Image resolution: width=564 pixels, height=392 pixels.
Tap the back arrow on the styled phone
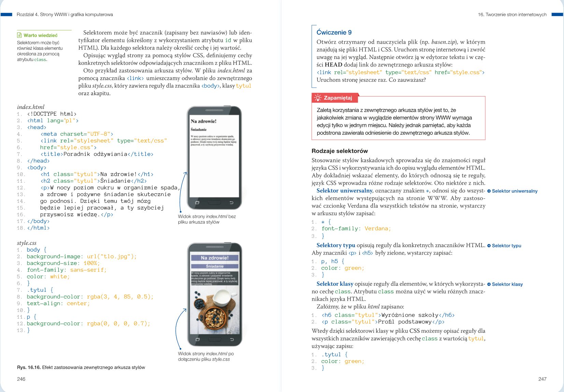(232, 340)
